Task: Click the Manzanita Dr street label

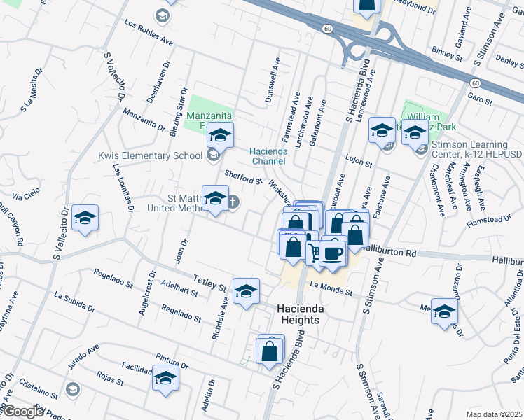Action: (144, 120)
